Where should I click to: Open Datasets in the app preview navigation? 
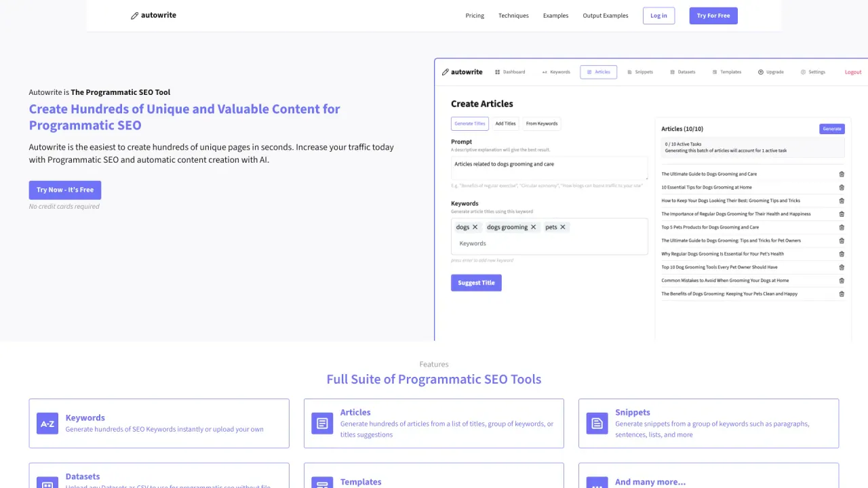(682, 72)
